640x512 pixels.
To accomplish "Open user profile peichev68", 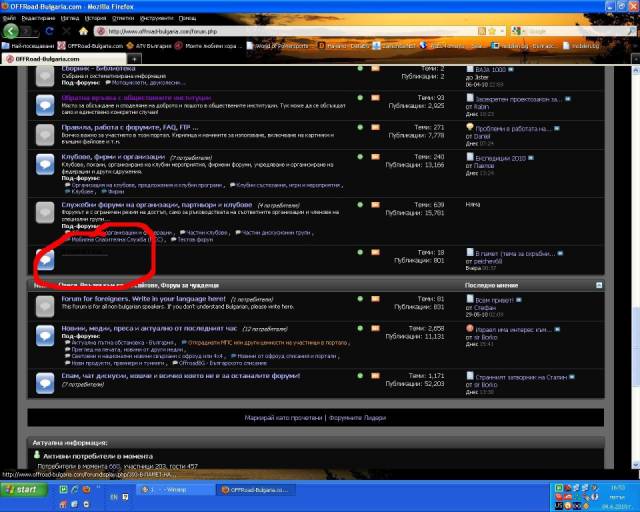I will pyautogui.click(x=488, y=261).
